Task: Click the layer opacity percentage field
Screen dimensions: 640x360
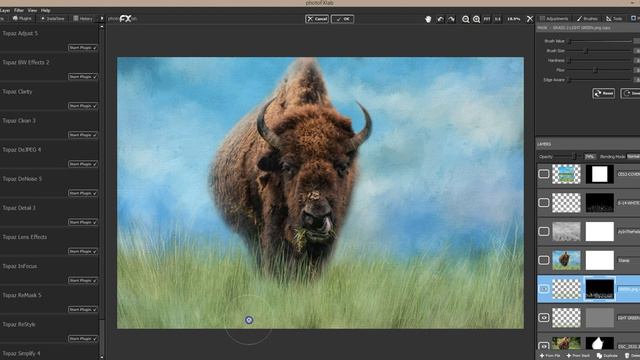Action: click(x=590, y=157)
